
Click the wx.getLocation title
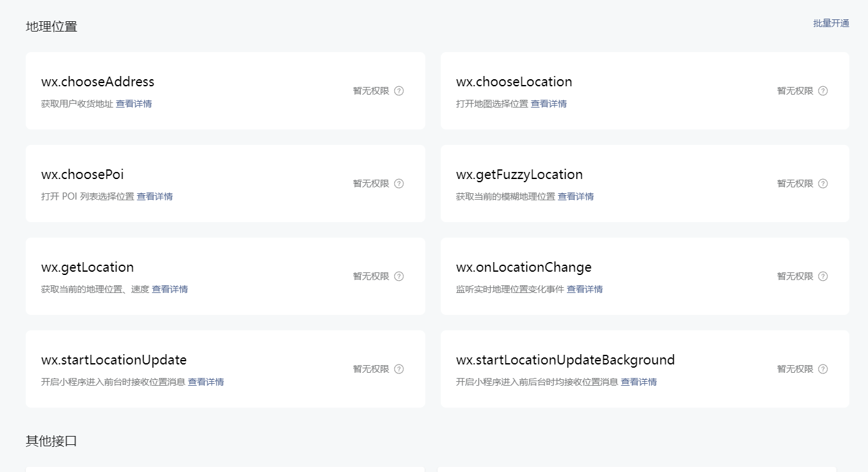(x=88, y=267)
